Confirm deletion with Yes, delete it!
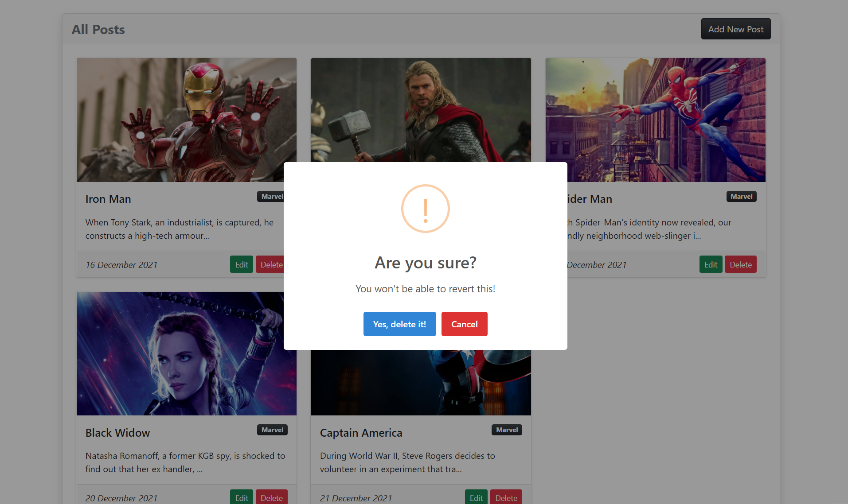Screen dimensions: 848x504 [399, 324]
